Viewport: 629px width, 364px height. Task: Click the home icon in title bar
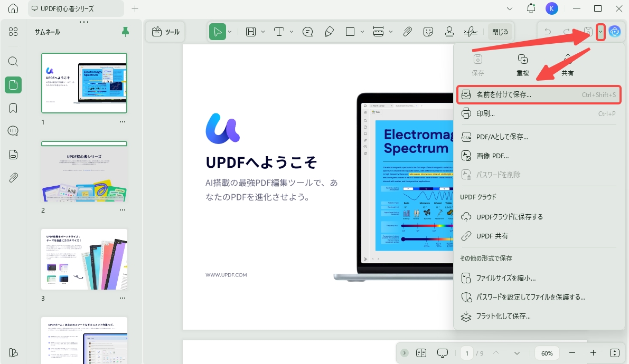[x=13, y=8]
